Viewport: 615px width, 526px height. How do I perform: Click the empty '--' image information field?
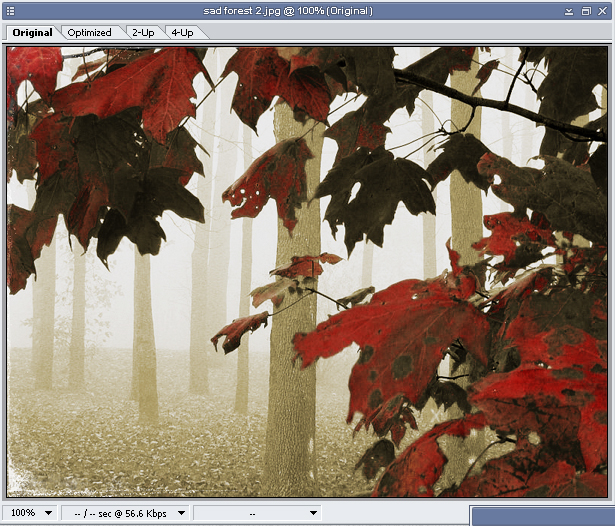click(x=252, y=513)
